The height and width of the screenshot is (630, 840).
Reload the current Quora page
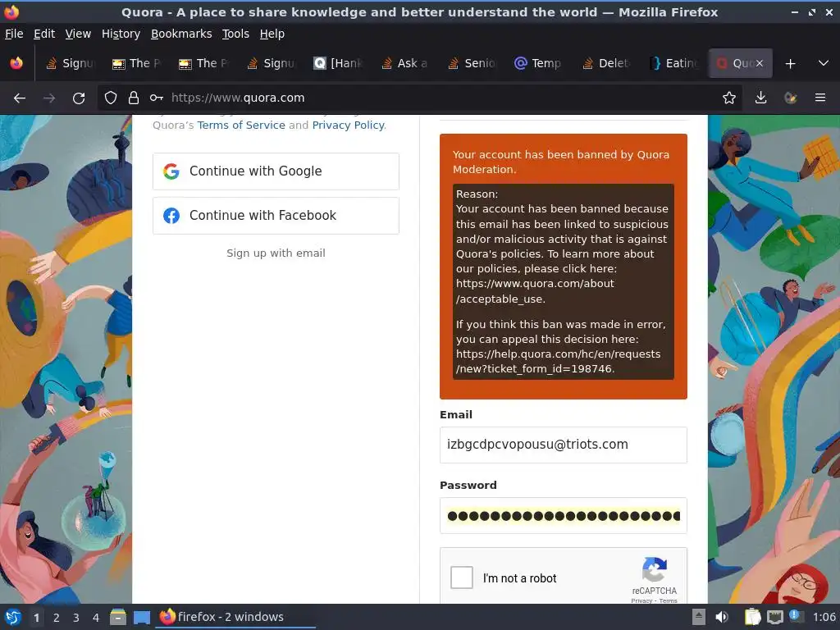79,98
